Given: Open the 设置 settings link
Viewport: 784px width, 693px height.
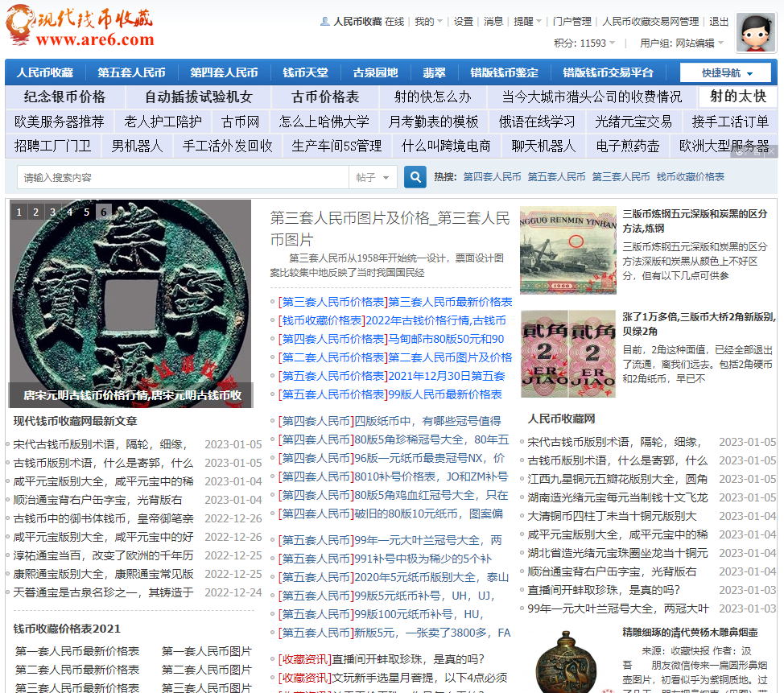Looking at the screenshot, I should (463, 22).
